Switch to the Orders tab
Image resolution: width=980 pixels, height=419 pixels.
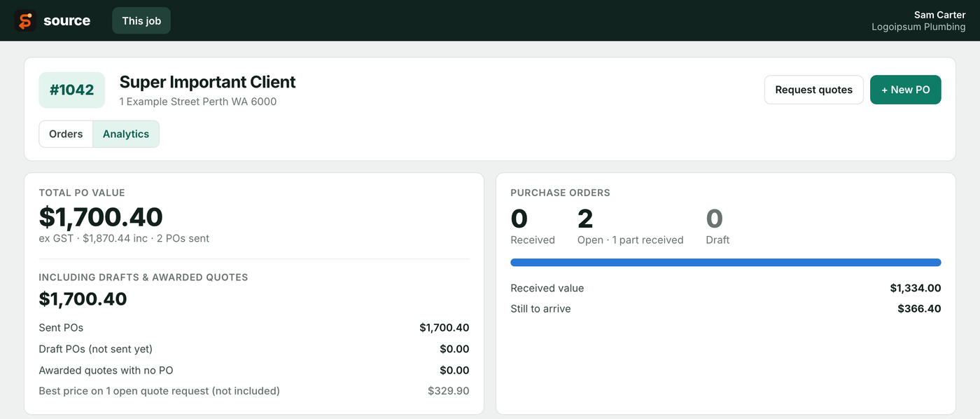tap(66, 134)
